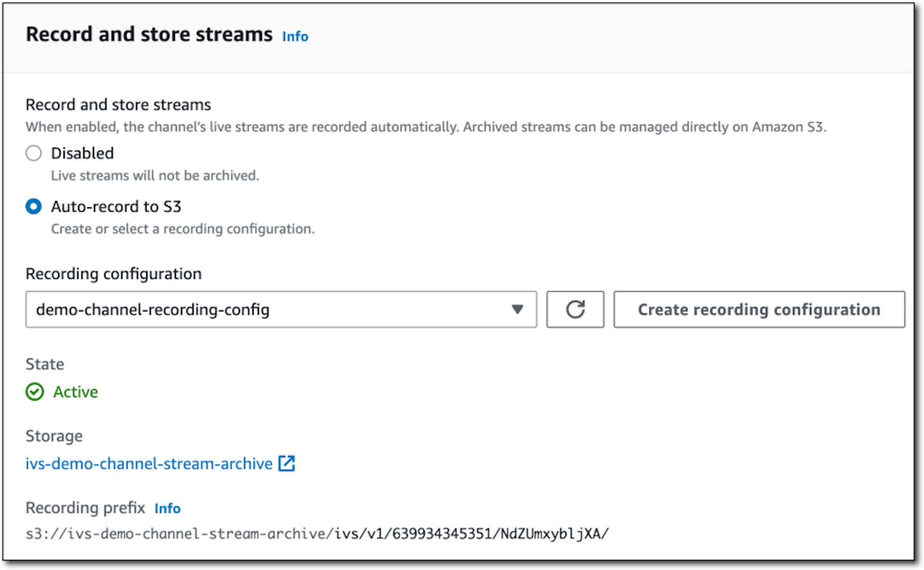Image resolution: width=924 pixels, height=570 pixels.
Task: Open the demo-channel-recording-config dropdown
Action: pyautogui.click(x=281, y=309)
